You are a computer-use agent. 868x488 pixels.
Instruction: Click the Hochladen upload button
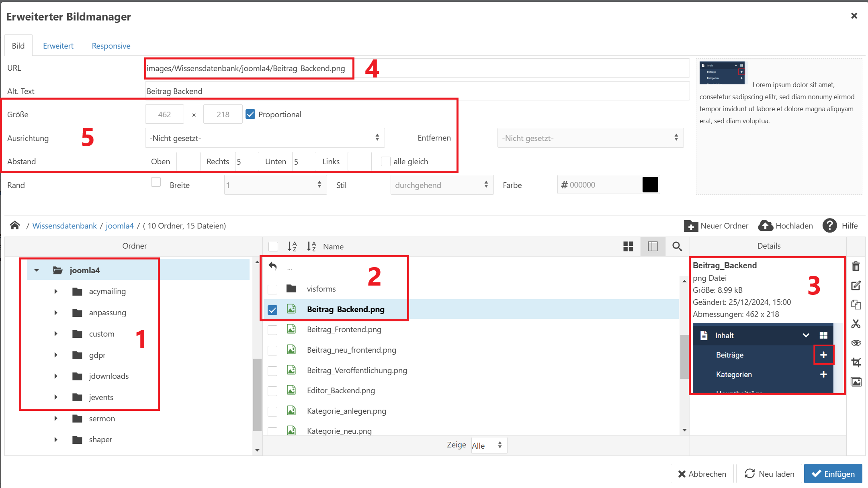tap(785, 226)
